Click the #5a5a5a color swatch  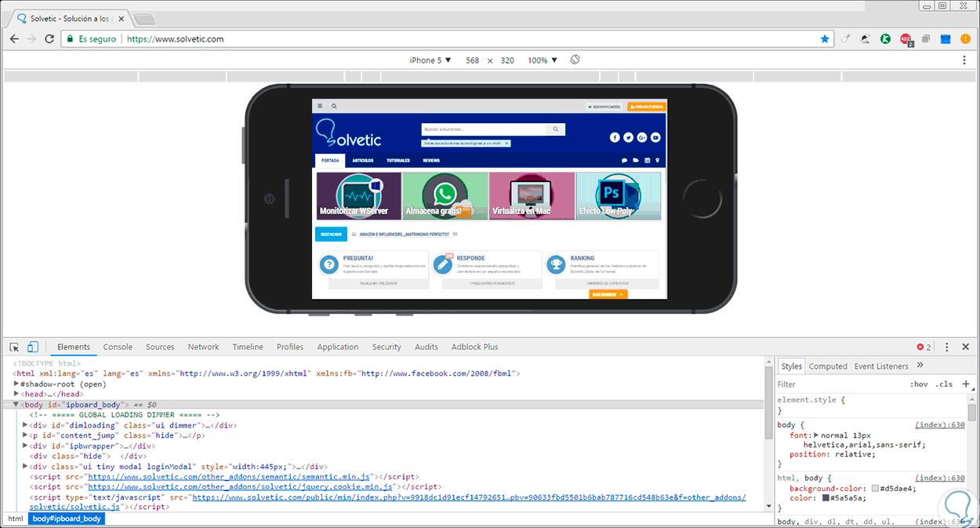(x=826, y=497)
